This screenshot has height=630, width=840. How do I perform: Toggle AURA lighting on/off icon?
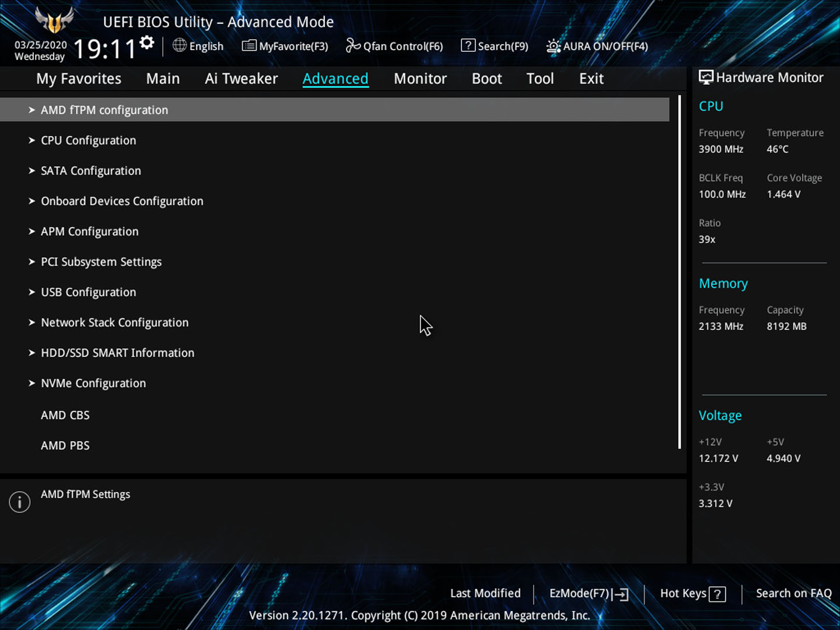[x=553, y=46]
